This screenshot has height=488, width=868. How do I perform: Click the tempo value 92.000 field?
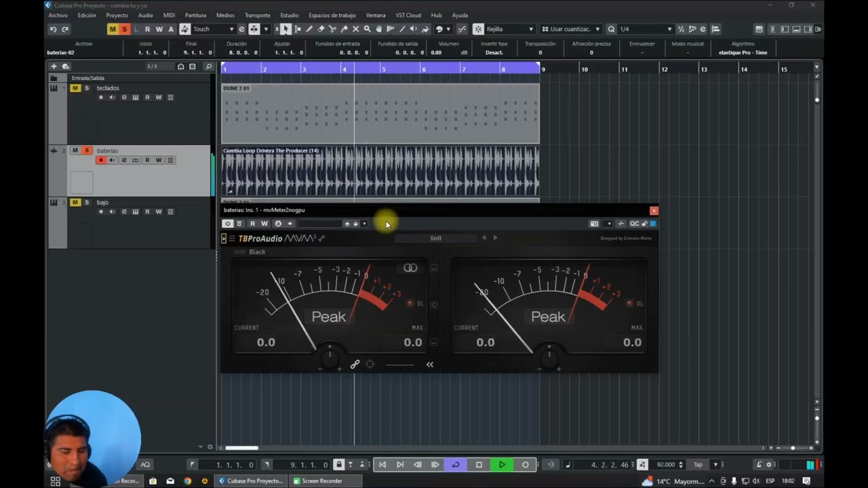666,465
